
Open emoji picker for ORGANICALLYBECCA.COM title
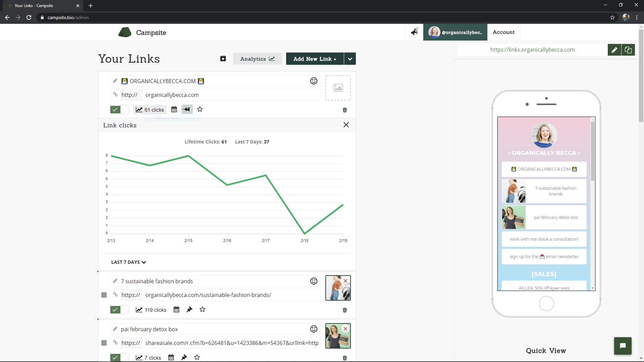(x=314, y=81)
